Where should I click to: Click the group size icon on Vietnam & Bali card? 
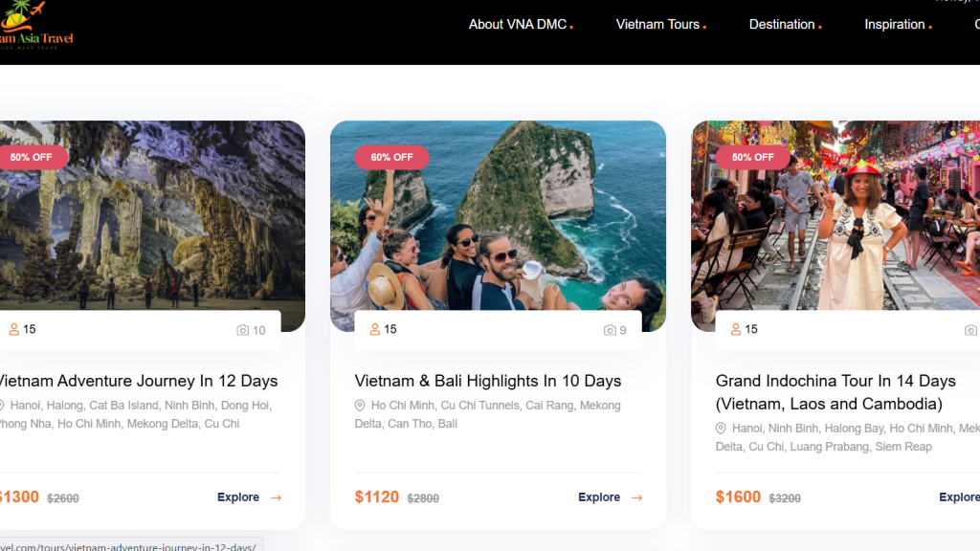tap(374, 329)
